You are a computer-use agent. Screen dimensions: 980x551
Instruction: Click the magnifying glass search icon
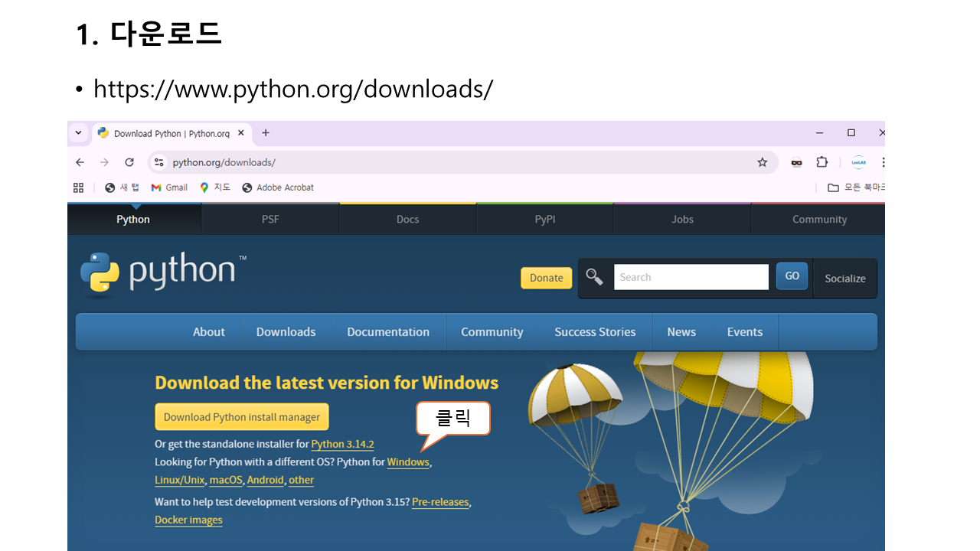[594, 277]
